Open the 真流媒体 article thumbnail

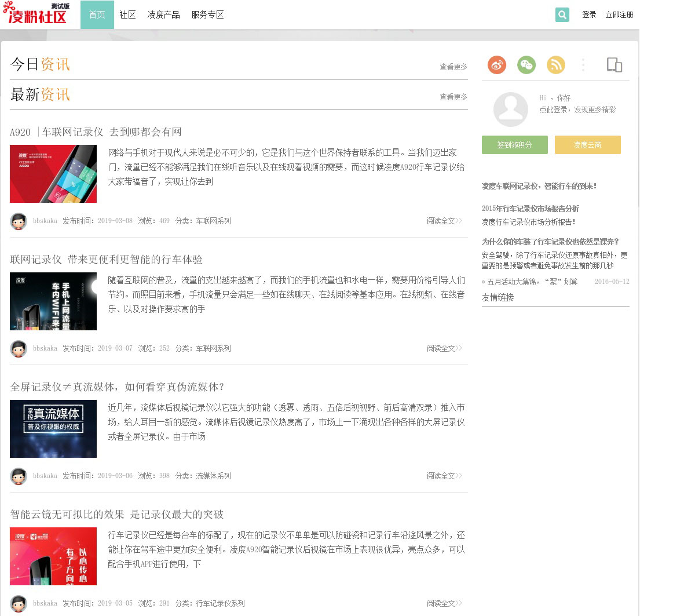53,429
